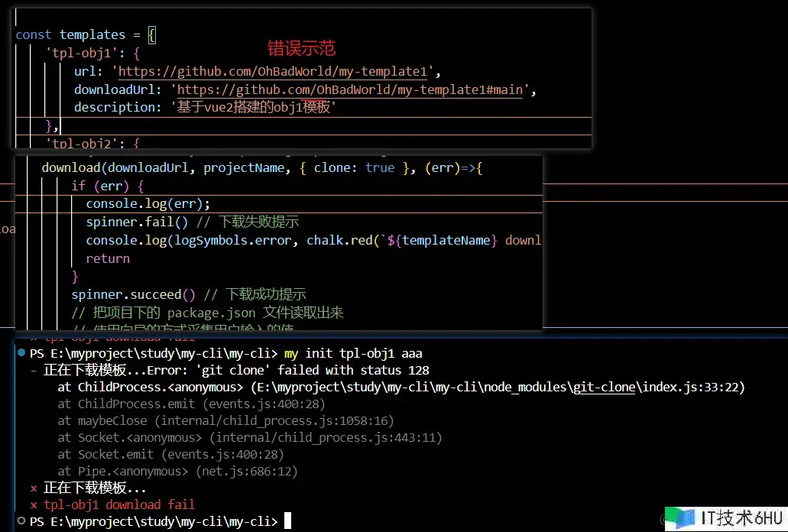This screenshot has height=532, width=788.
Task: Click the console.log(err) line
Action: pos(148,203)
